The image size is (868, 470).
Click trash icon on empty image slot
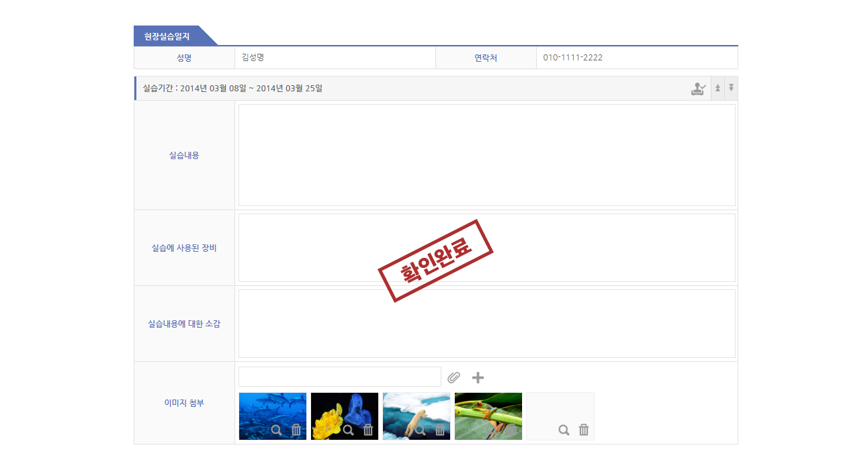click(584, 430)
